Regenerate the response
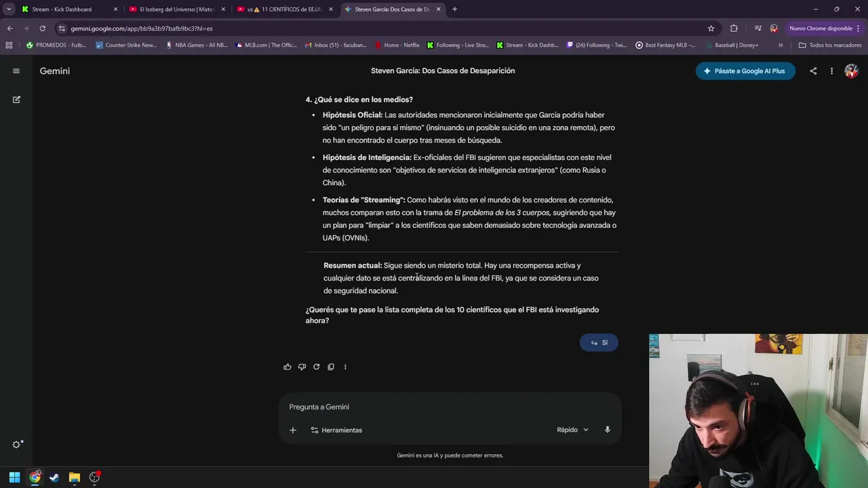Screen dimensions: 868x488 (x=316, y=367)
